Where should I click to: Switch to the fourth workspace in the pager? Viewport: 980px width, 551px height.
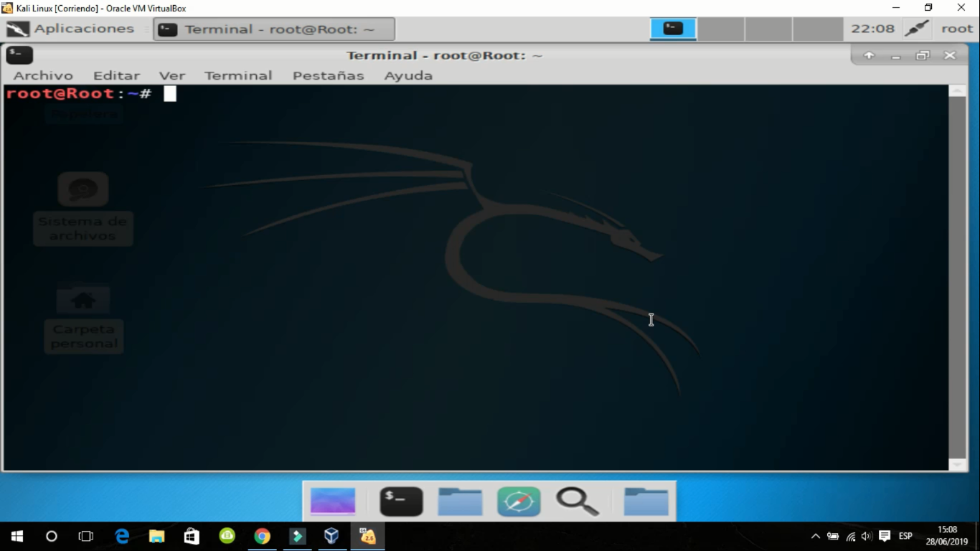point(817,29)
